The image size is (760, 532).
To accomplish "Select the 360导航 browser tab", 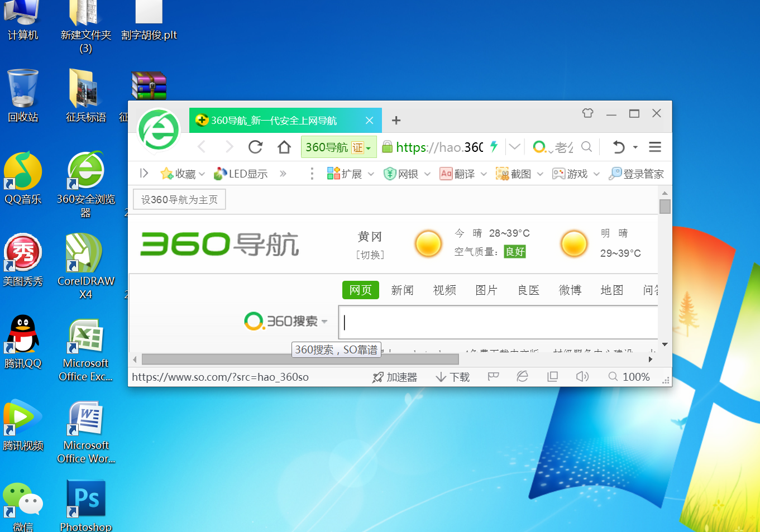I will point(285,121).
